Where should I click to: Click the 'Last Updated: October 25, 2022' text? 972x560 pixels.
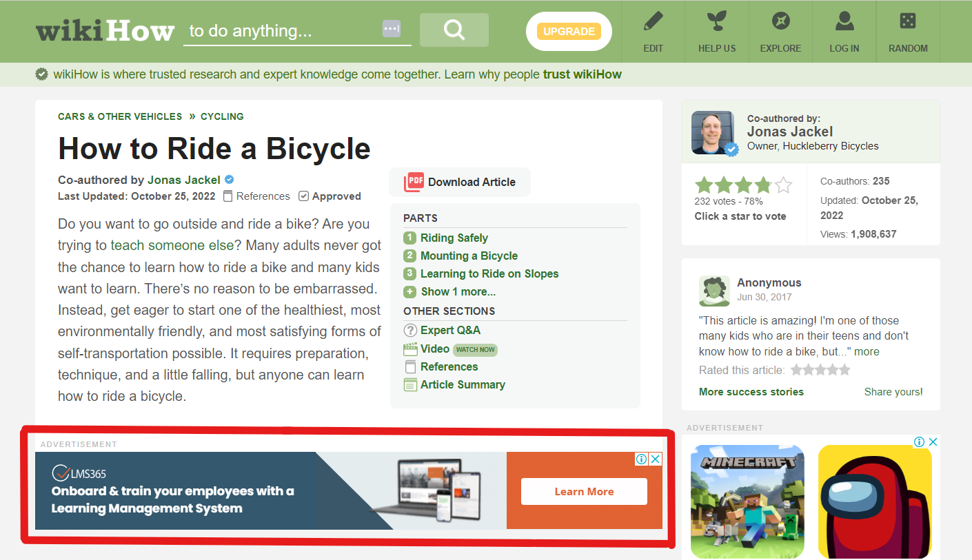[x=138, y=196]
